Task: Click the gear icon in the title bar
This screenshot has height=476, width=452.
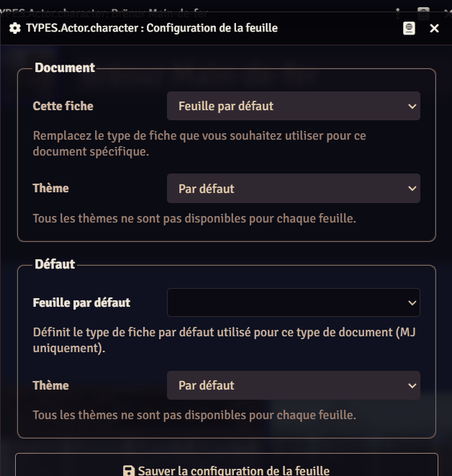Action: point(14,28)
